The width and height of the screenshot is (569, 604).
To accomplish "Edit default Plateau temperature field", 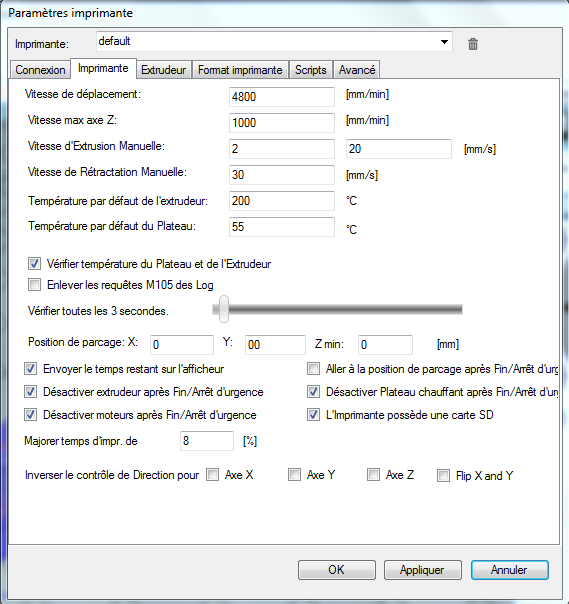I will click(282, 226).
